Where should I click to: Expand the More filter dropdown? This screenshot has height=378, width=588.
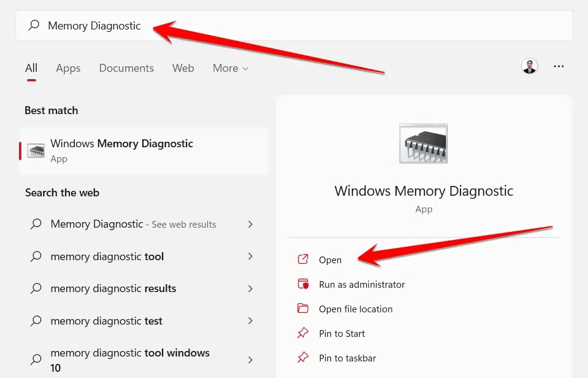231,68
